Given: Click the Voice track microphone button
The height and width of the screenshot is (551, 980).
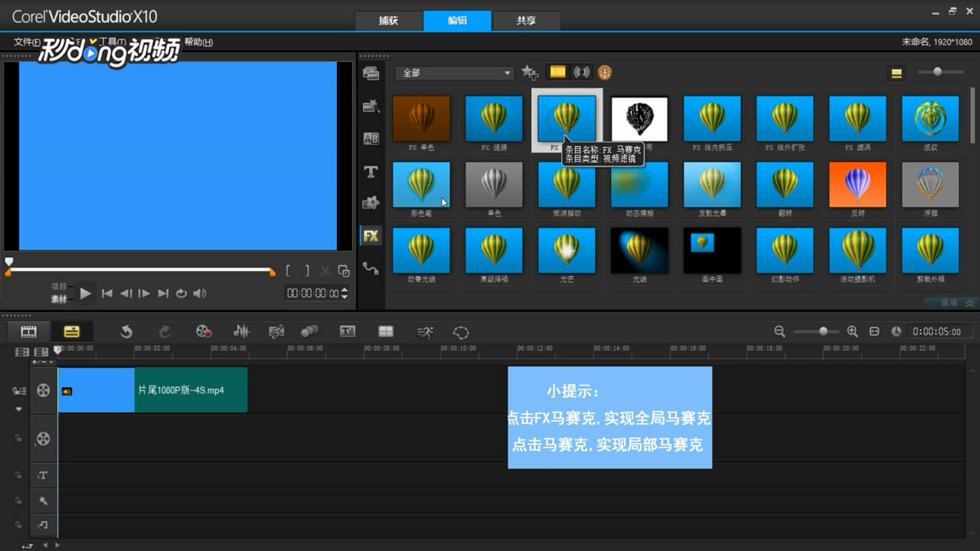Looking at the screenshot, I should pyautogui.click(x=43, y=500).
